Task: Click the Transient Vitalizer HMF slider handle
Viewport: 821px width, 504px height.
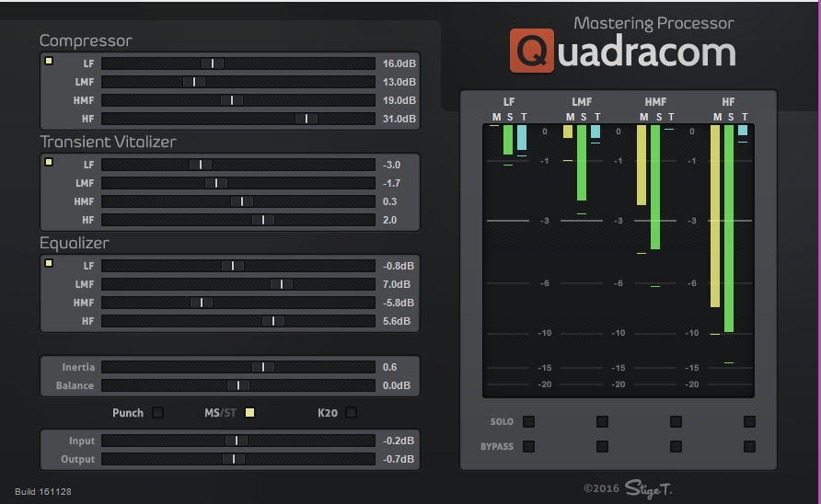Action: tap(242, 201)
